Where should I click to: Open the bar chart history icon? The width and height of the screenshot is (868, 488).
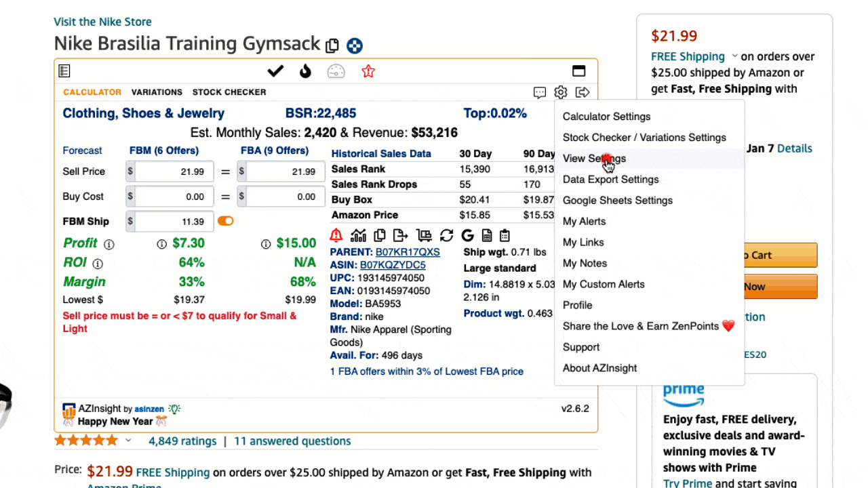click(x=358, y=235)
